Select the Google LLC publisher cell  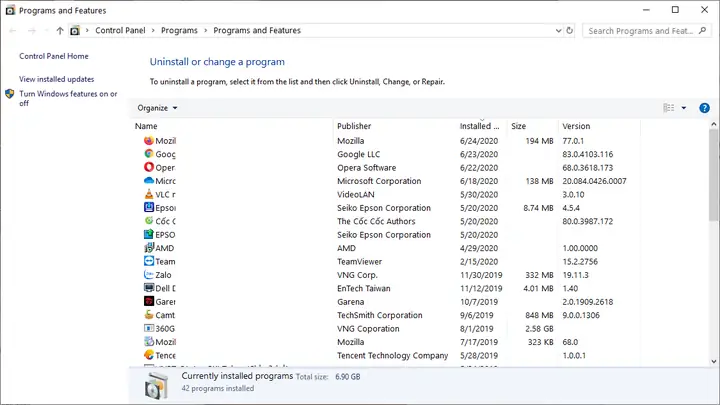(x=359, y=154)
